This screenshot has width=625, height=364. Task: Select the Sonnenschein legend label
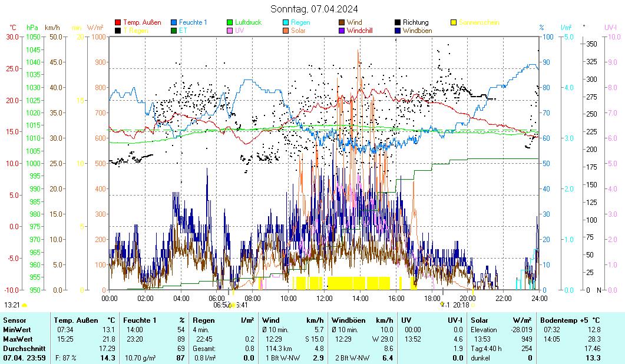point(479,23)
